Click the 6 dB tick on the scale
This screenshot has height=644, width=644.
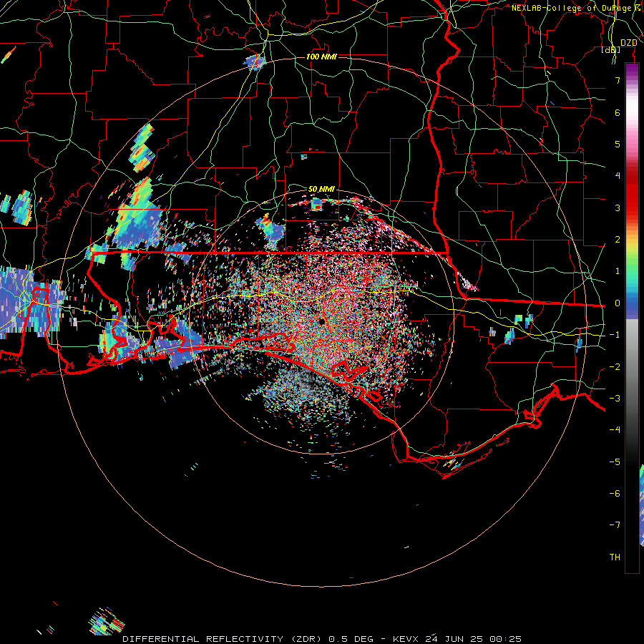[618, 112]
